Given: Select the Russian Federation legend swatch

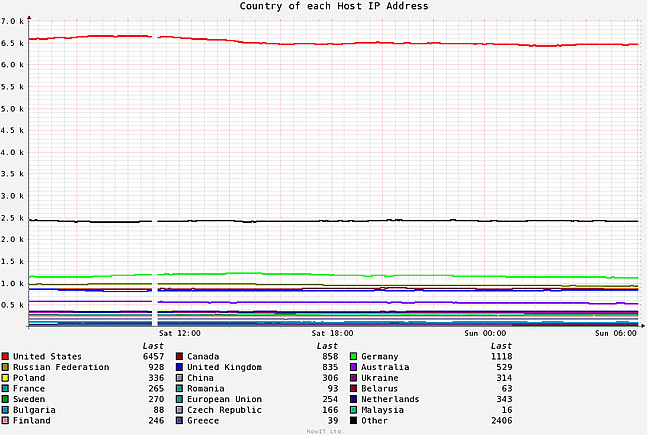Looking at the screenshot, I should coord(5,367).
